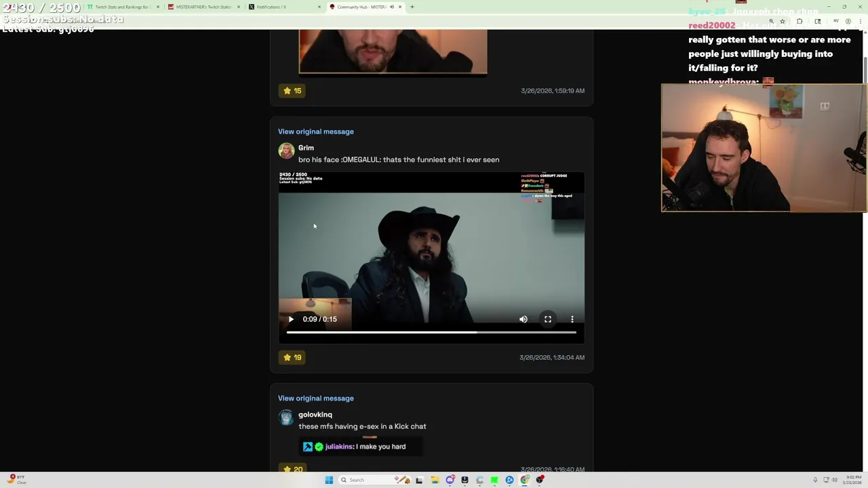
Task: Seek using the video progress bar
Action: 431,332
